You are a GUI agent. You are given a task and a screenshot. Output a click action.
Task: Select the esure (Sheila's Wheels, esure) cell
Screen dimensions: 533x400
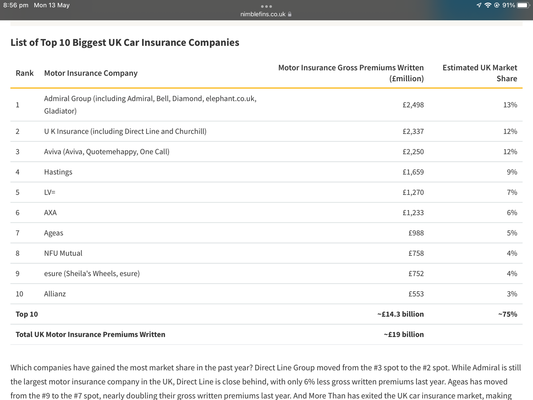click(x=92, y=274)
